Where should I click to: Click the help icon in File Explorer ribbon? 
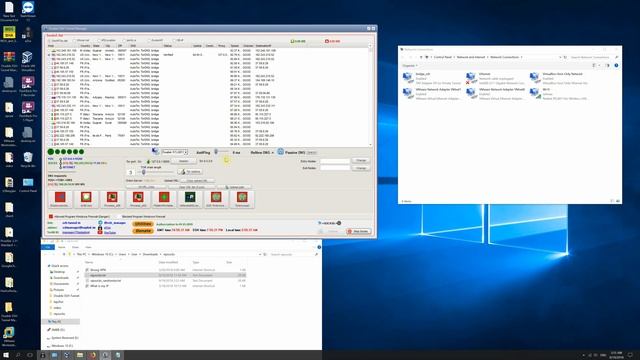tap(319, 247)
